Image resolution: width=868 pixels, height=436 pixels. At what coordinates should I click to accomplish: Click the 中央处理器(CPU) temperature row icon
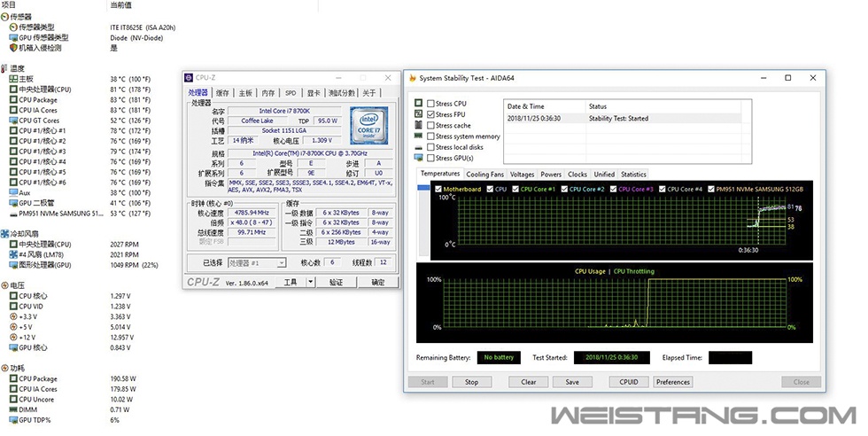pyautogui.click(x=14, y=90)
